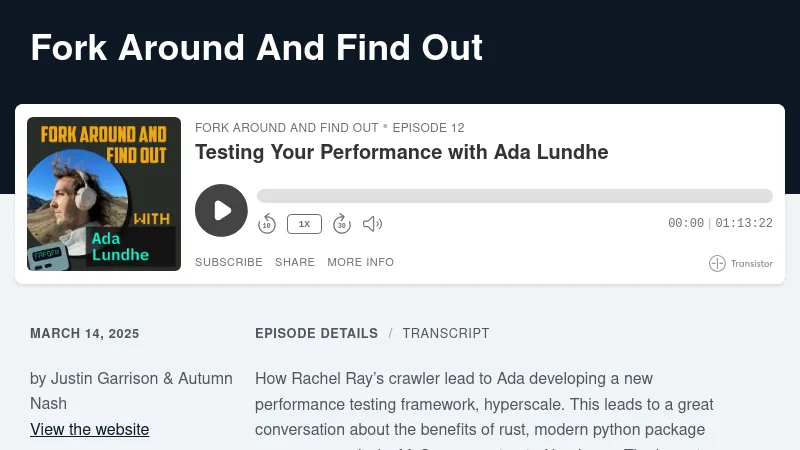Click the show name above the episode title
Screen dimensions: 800x450
tap(287, 128)
